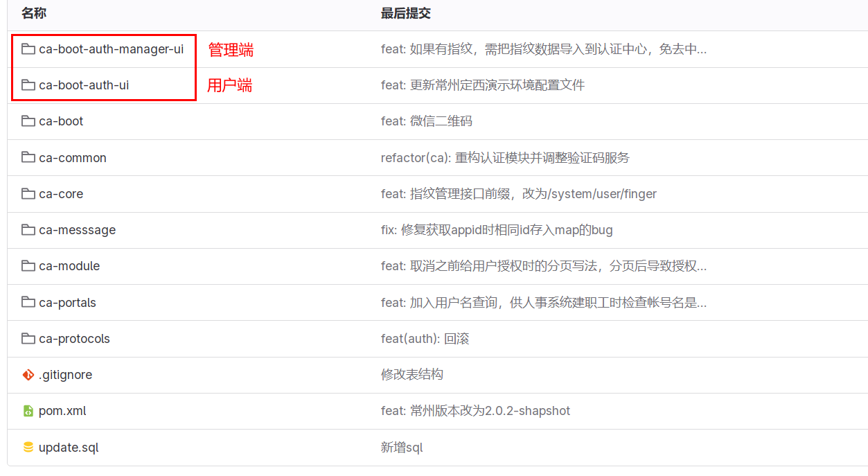Open the ca-protocols folder

[x=74, y=339]
